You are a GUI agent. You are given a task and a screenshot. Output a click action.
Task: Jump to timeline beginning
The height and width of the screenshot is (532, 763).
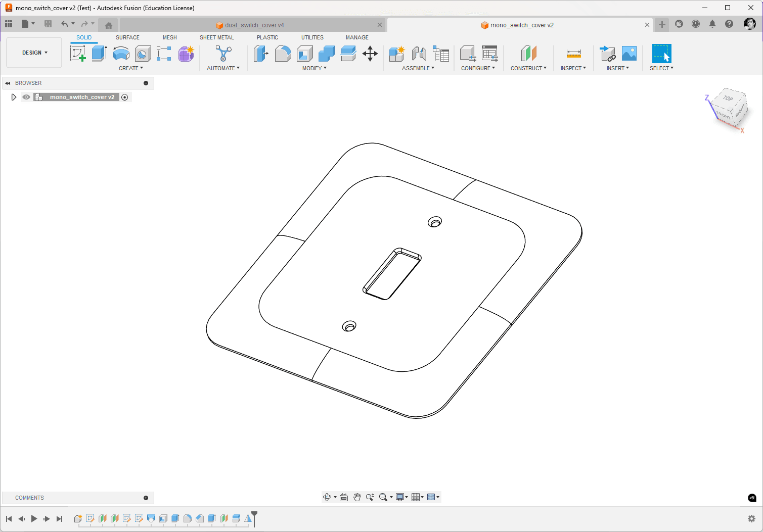[x=9, y=519]
